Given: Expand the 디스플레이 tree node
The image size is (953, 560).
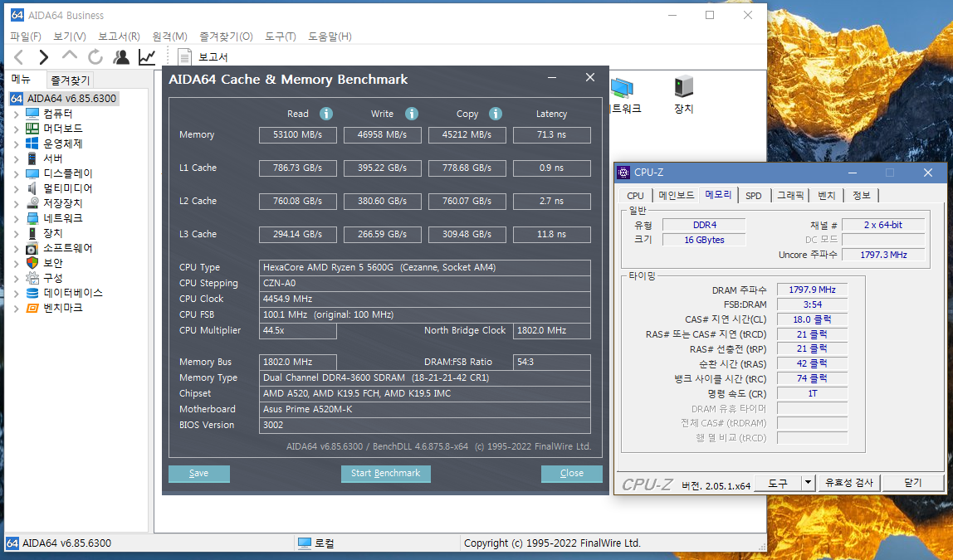Looking at the screenshot, I should [x=16, y=174].
